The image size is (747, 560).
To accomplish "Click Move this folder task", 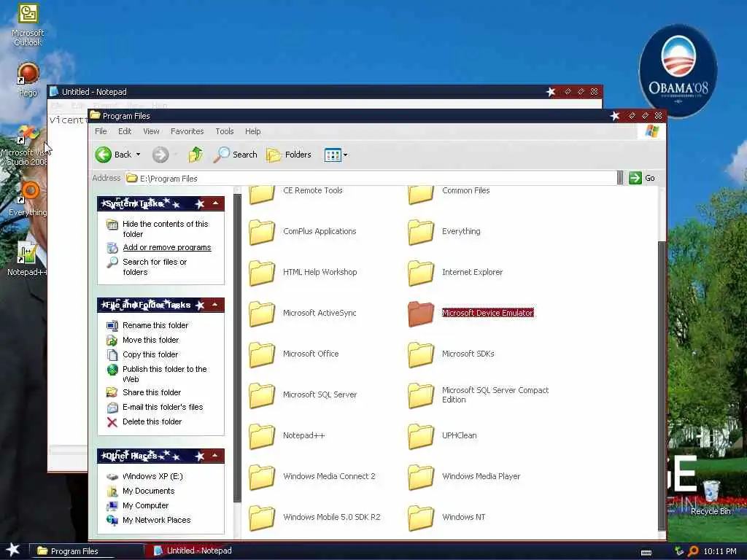I will pyautogui.click(x=150, y=340).
